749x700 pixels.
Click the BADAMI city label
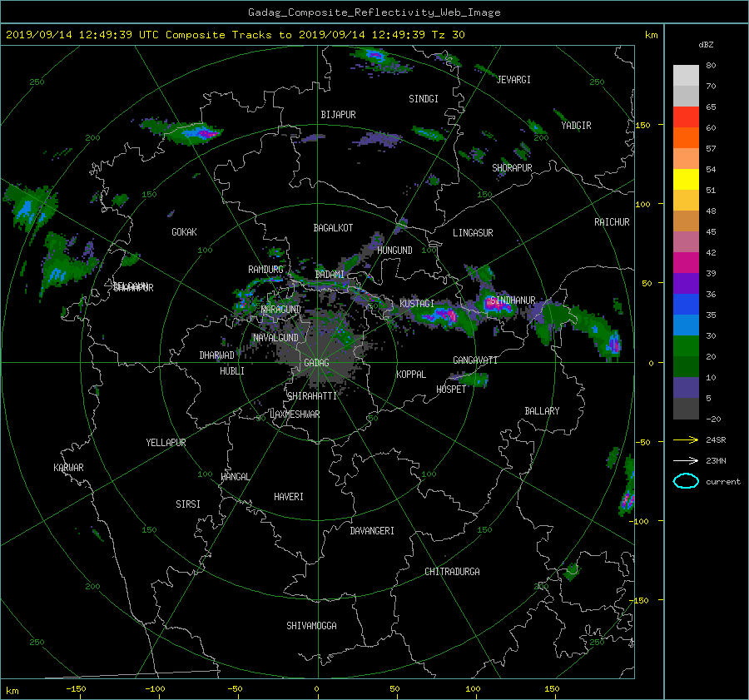(x=330, y=275)
